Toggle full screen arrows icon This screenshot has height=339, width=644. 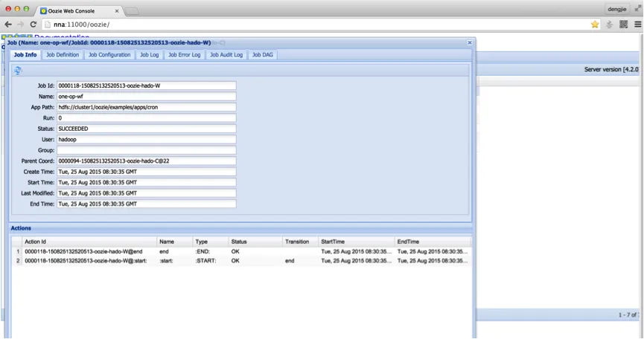pos(638,9)
